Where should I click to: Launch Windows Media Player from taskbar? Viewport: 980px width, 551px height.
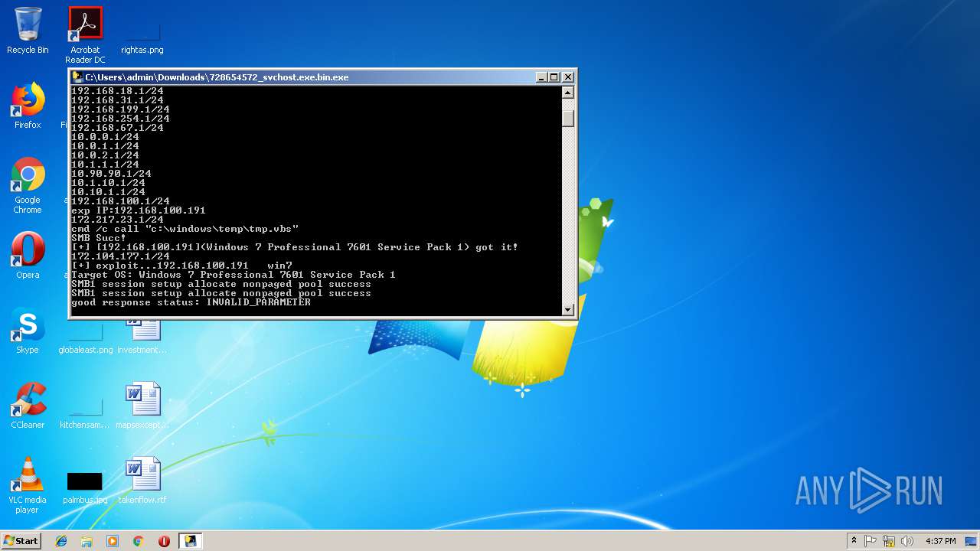pos(113,541)
